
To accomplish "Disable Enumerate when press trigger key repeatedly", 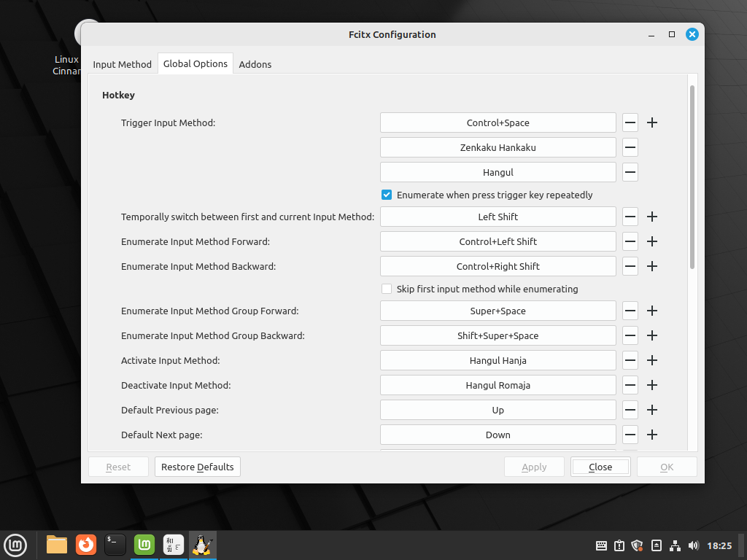I will coord(387,195).
